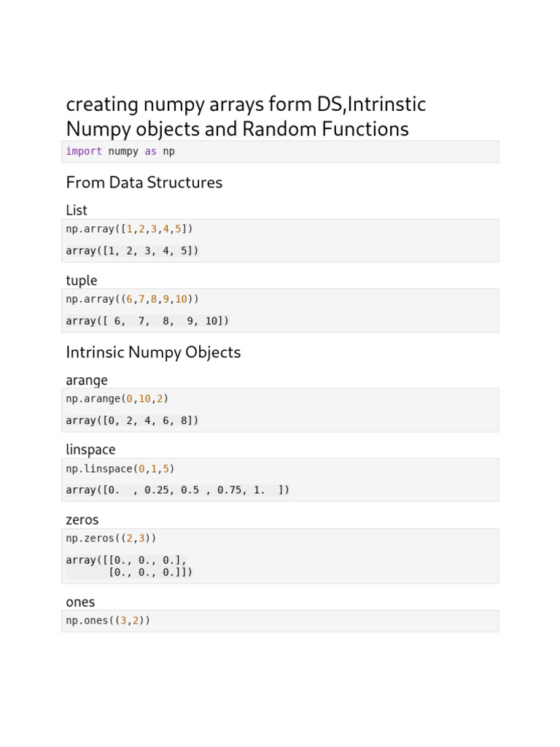The width and height of the screenshot is (560, 747).
Task: Click the Intrinsic Numpy Objects heading
Action: pos(153,352)
